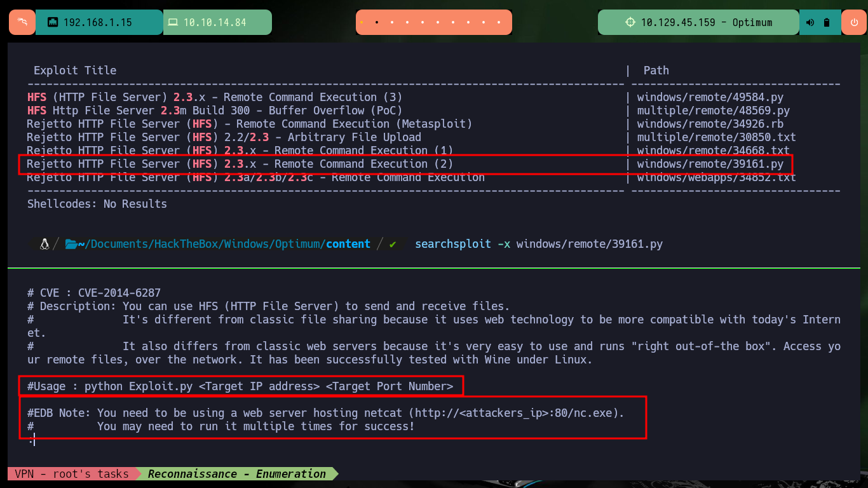Select the CVE-2014-6287 comment line
This screenshot has width=868, height=488.
(94, 293)
